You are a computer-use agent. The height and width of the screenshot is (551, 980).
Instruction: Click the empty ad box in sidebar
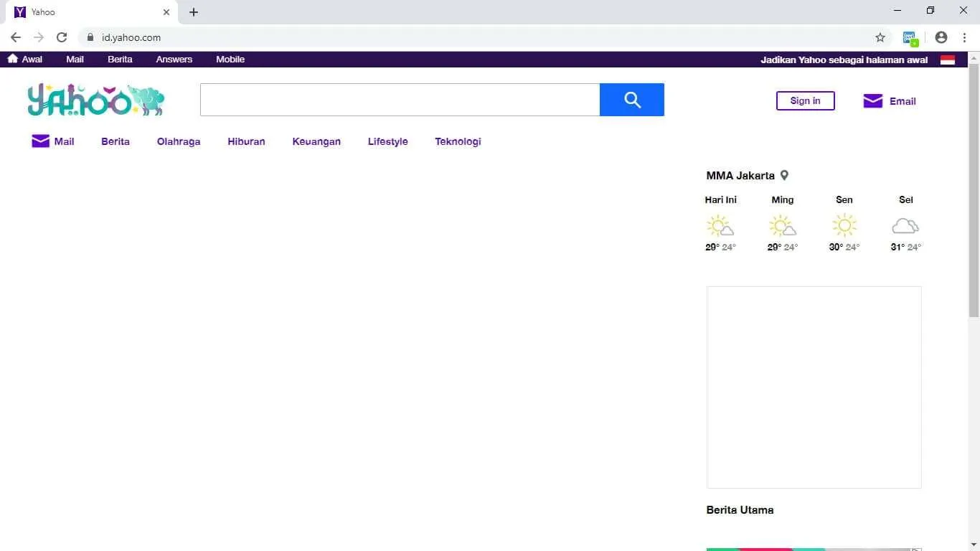(814, 387)
